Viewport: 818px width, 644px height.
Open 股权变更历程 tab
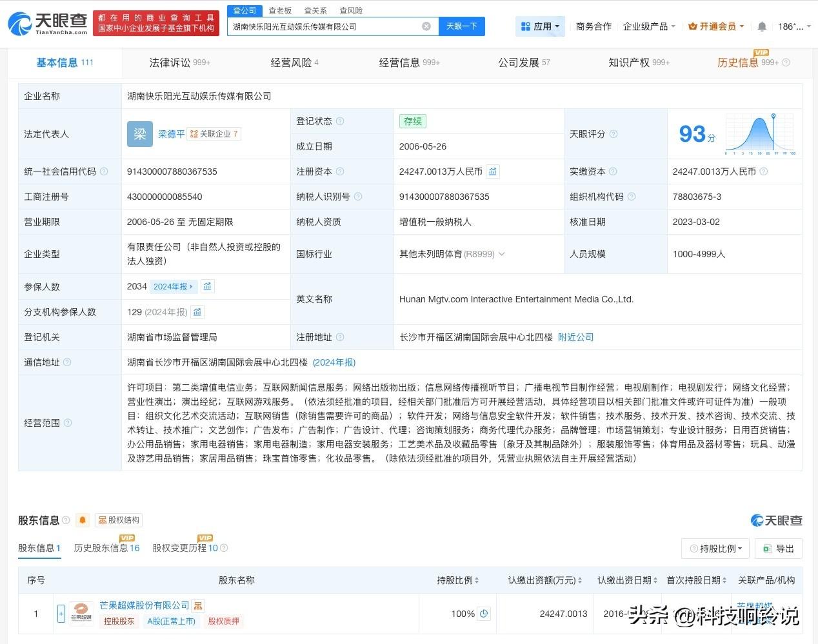185,548
